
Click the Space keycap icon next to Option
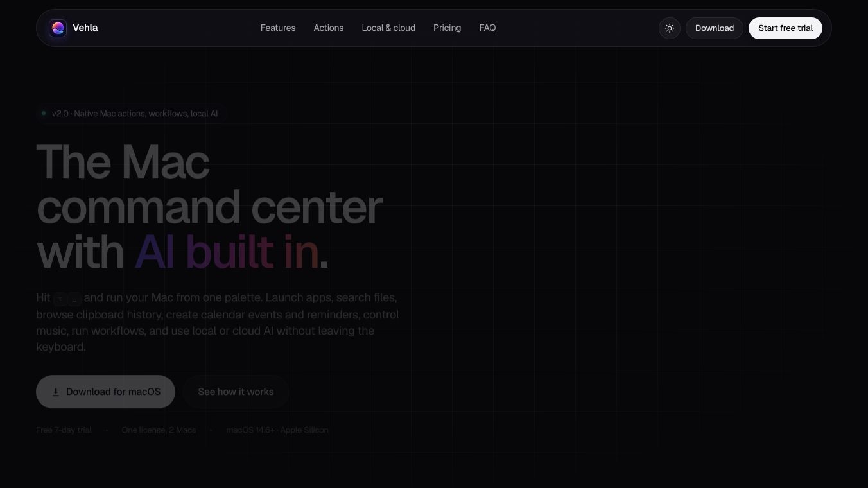(74, 299)
